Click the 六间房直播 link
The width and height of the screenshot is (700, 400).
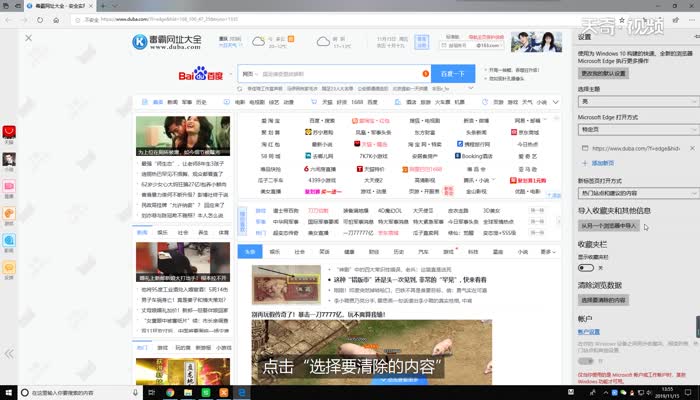point(320,169)
